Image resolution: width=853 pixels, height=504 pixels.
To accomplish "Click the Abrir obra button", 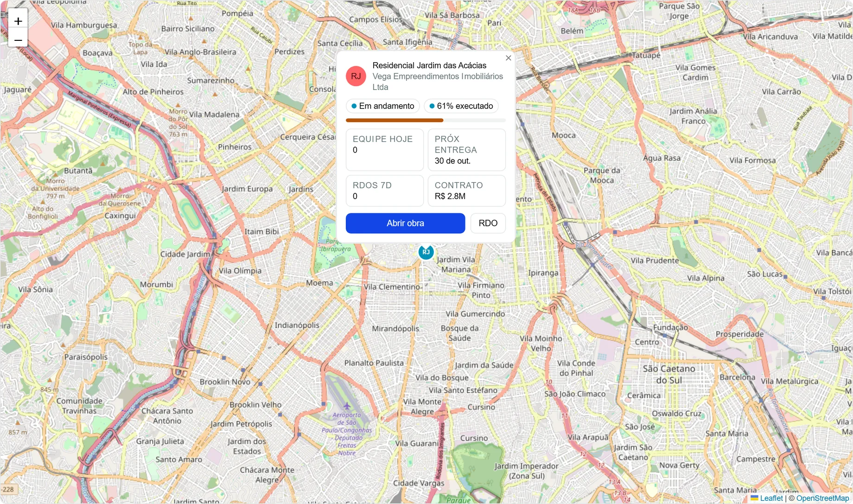I will point(405,223).
